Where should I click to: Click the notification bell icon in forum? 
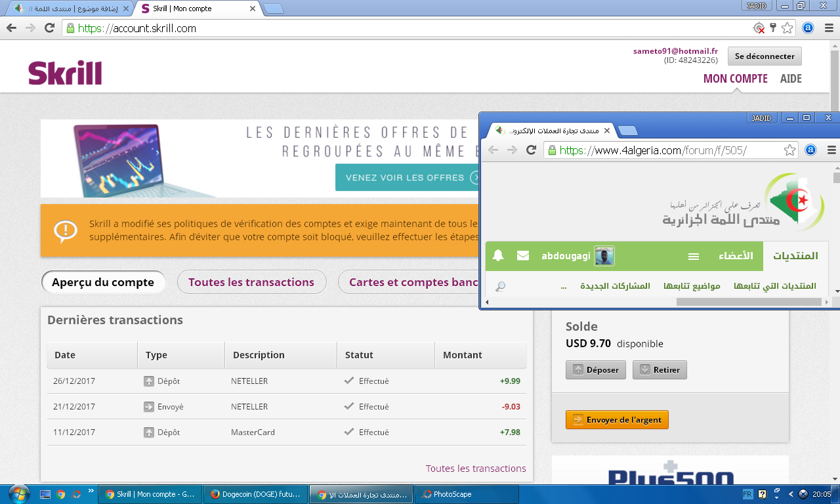(x=498, y=256)
